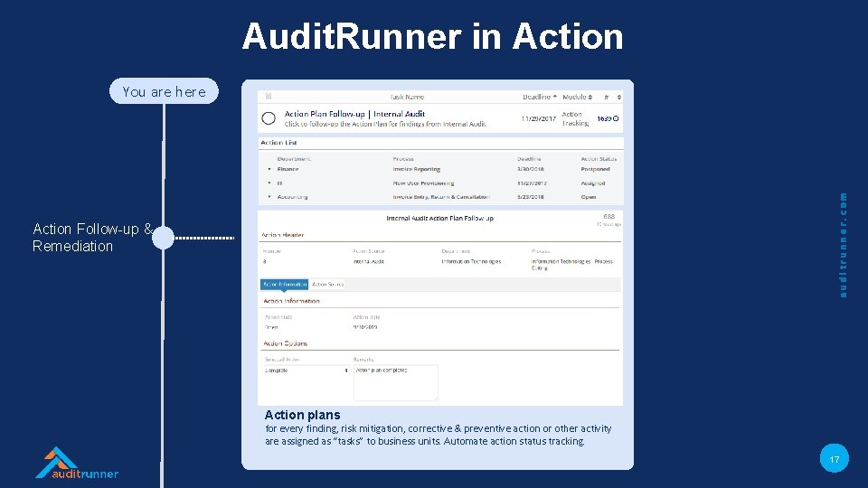
Task: Click the star column header icon
Action: 606,97
